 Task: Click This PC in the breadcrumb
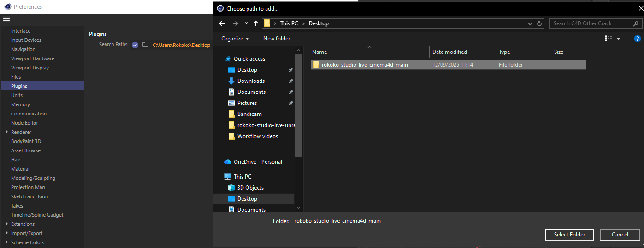pyautogui.click(x=289, y=23)
